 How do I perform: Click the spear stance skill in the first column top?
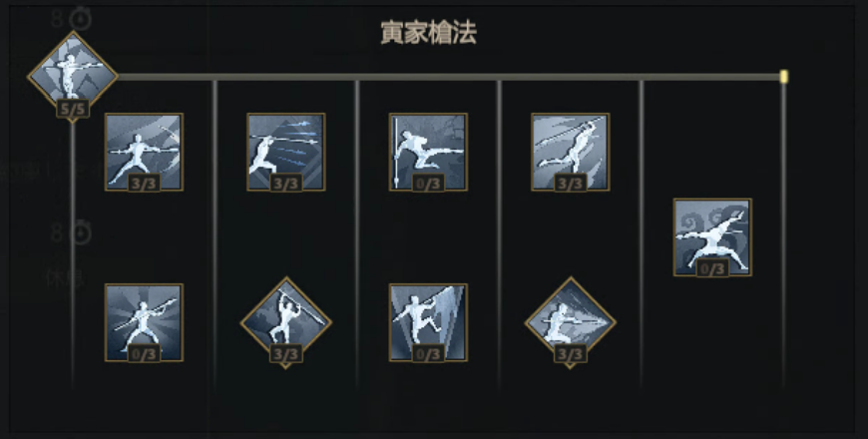(144, 152)
